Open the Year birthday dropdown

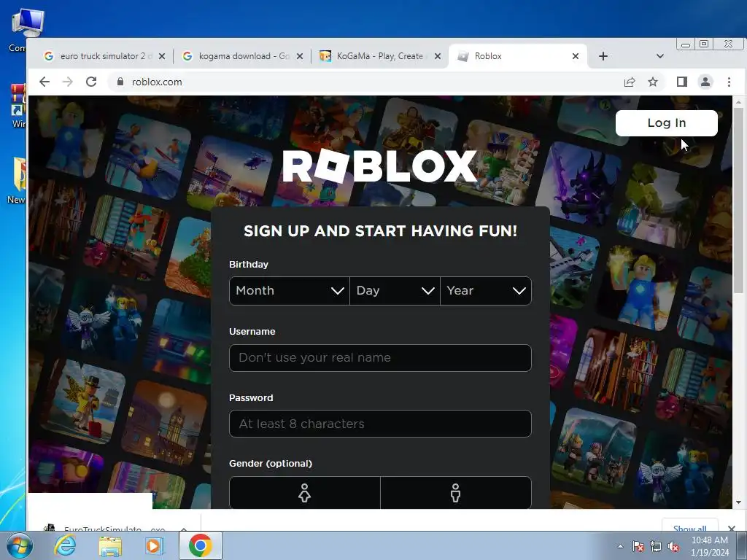point(486,290)
